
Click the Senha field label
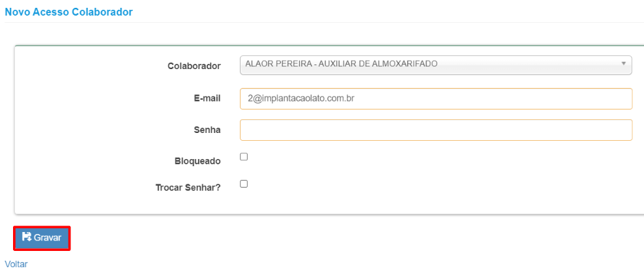tap(207, 130)
